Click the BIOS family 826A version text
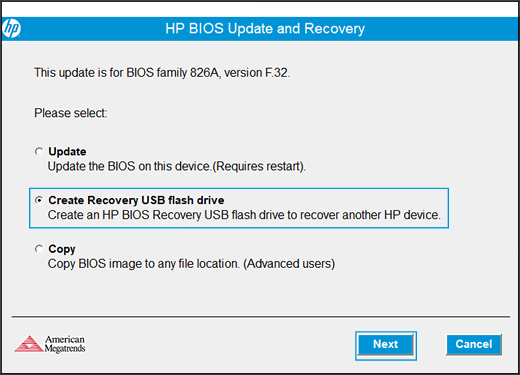Image resolution: width=520 pixels, height=375 pixels. 162,73
